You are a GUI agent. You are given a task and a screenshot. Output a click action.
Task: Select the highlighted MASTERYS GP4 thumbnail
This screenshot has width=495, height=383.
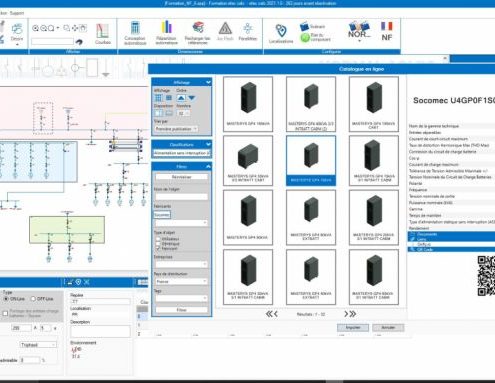tap(311, 160)
